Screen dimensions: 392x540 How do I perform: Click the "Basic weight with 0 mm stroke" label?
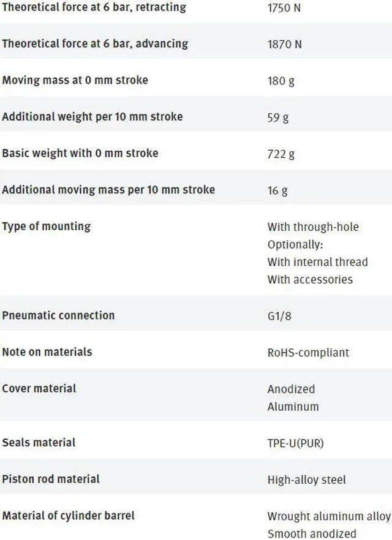tap(80, 153)
